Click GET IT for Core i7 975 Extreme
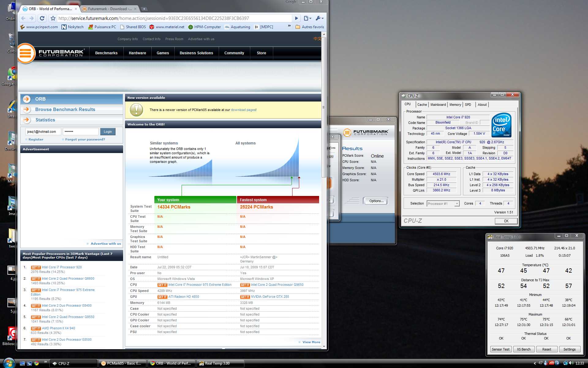Image resolution: width=588 pixels, height=368 pixels. point(162,285)
